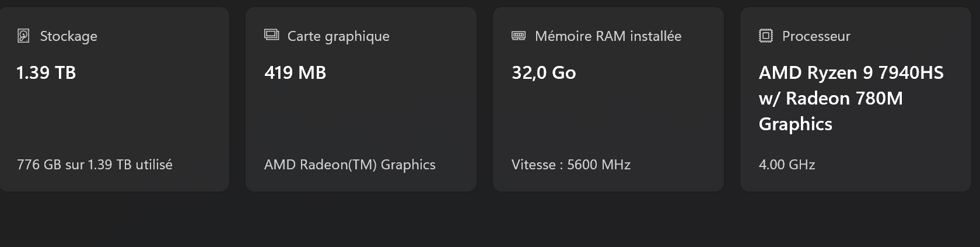Select the Mémoire RAM installée heading
The width and height of the screenshot is (980, 247).
[x=608, y=36]
